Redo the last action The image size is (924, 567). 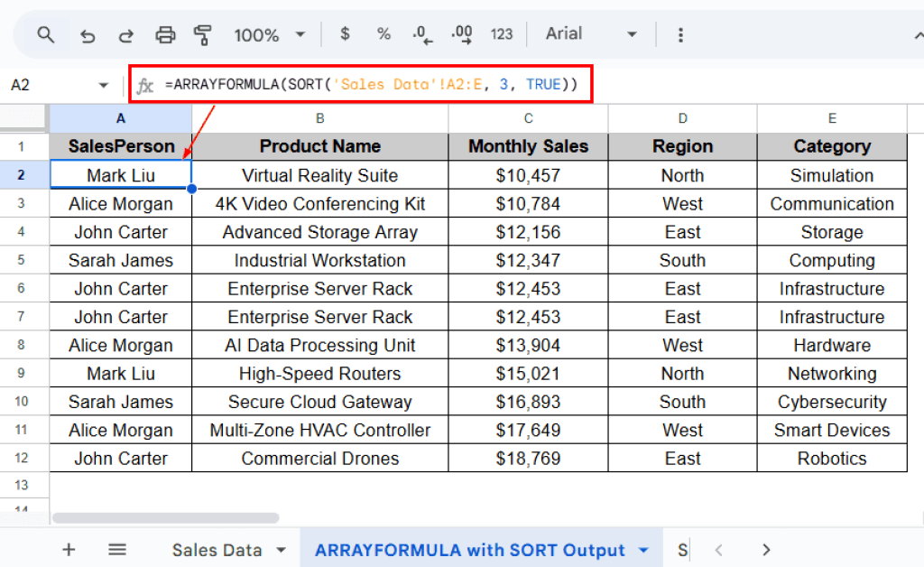pyautogui.click(x=125, y=33)
